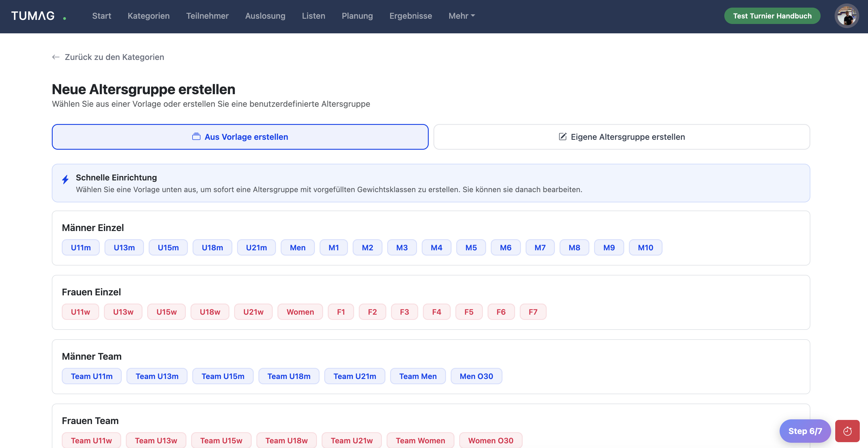Pick the U11w template

80,312
